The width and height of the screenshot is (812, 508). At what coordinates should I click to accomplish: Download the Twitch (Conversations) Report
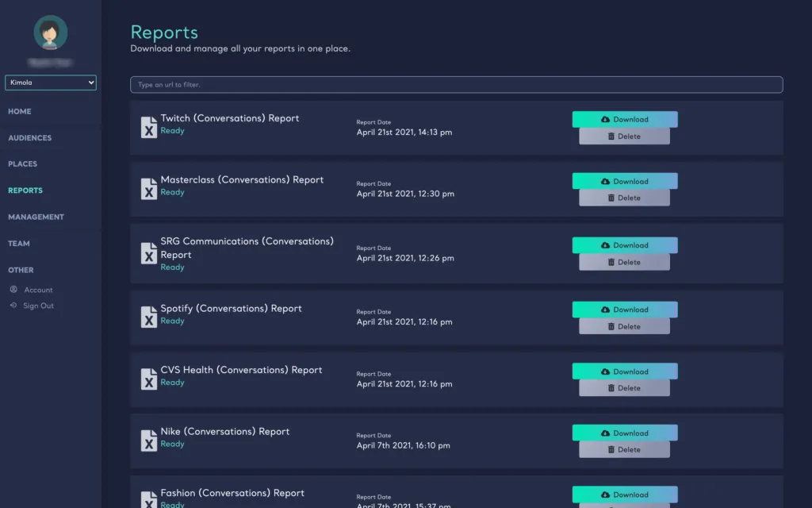tap(625, 119)
